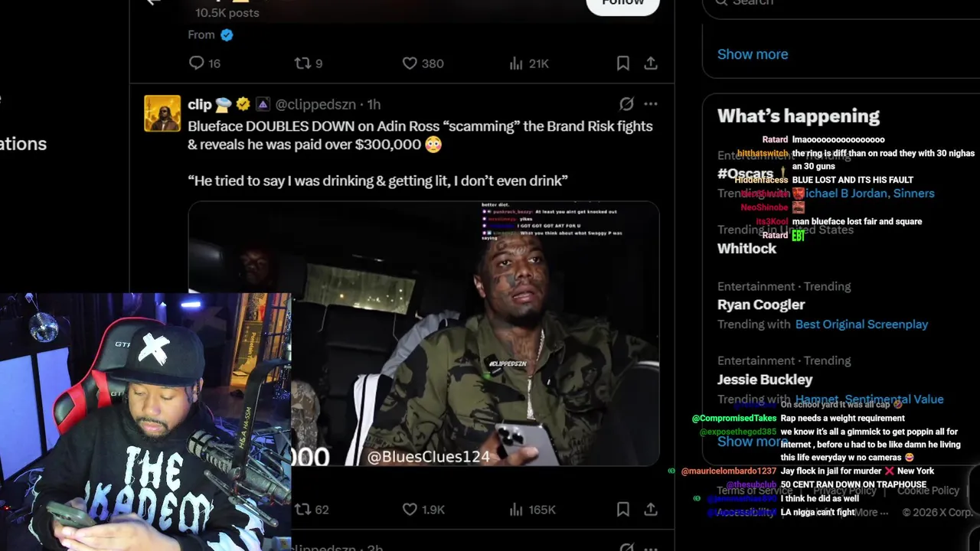Share clip's Blueface post
Image resolution: width=980 pixels, height=551 pixels.
651,510
